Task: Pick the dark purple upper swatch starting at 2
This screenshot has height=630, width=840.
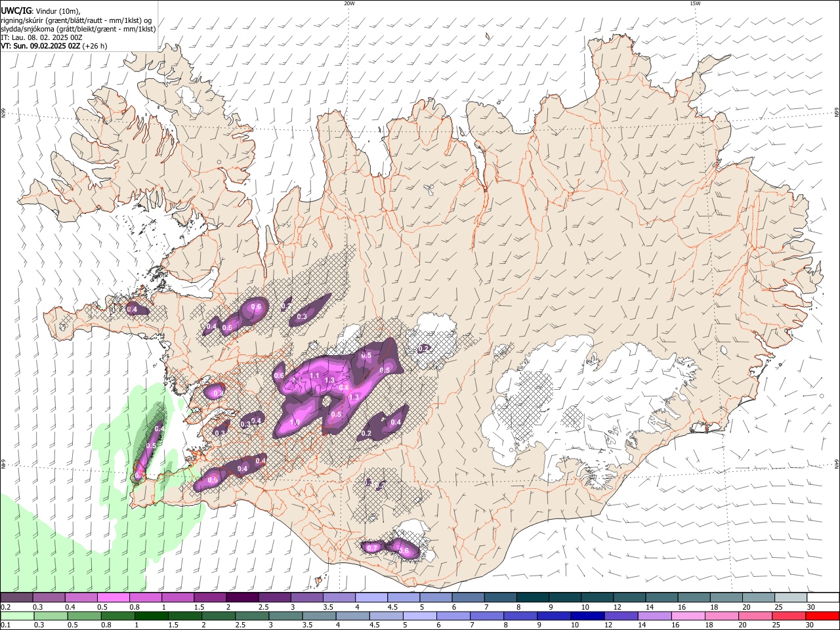Action: pos(241,598)
